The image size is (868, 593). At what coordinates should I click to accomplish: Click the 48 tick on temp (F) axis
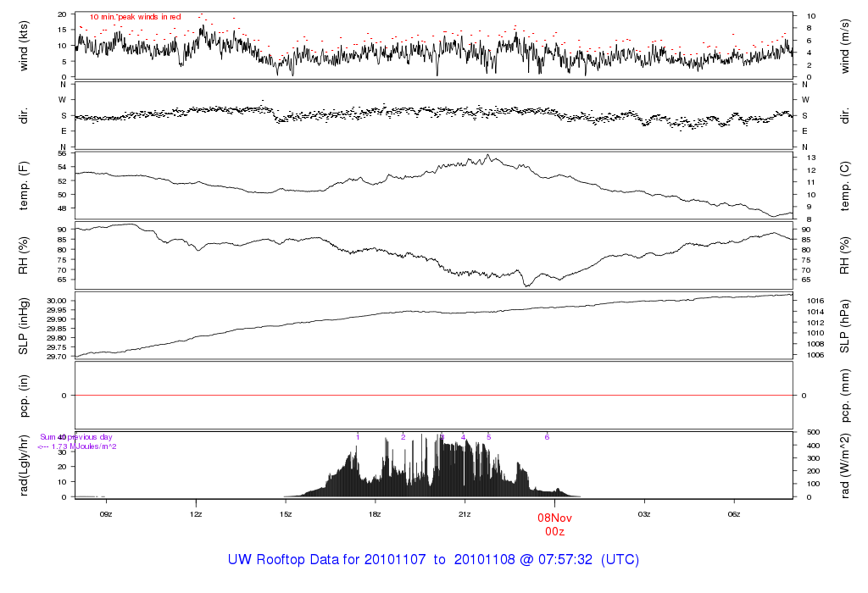click(62, 208)
